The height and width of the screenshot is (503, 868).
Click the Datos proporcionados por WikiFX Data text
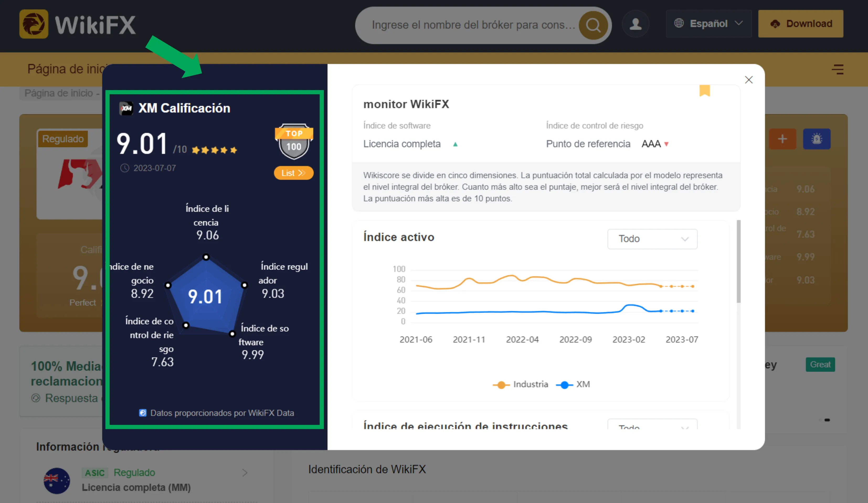222,413
